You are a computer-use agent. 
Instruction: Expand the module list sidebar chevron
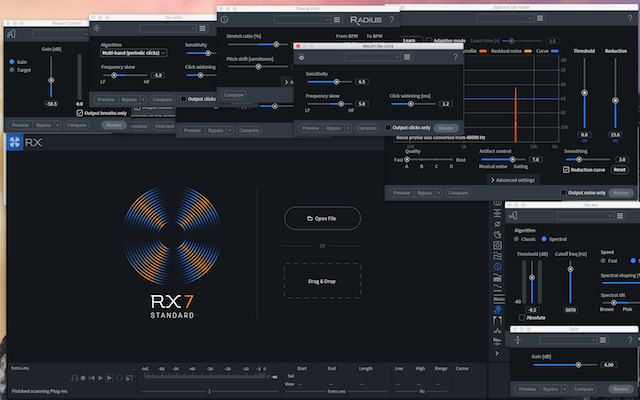click(x=497, y=353)
